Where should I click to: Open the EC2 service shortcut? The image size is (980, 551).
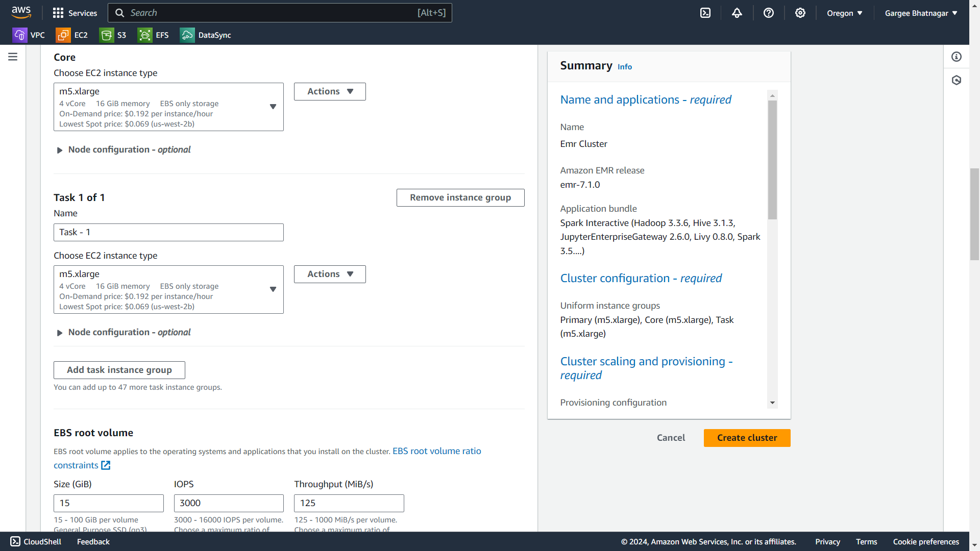(x=72, y=35)
